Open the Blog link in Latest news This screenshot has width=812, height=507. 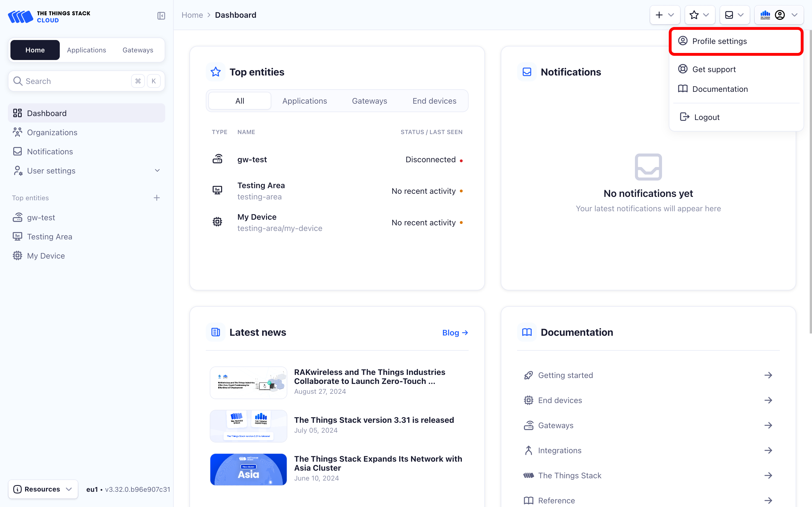[454, 332]
